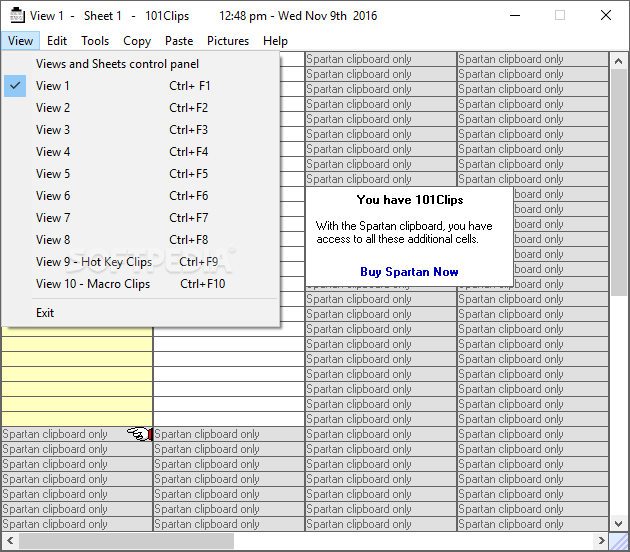Select View 10 - Macro Clips

coord(141,284)
